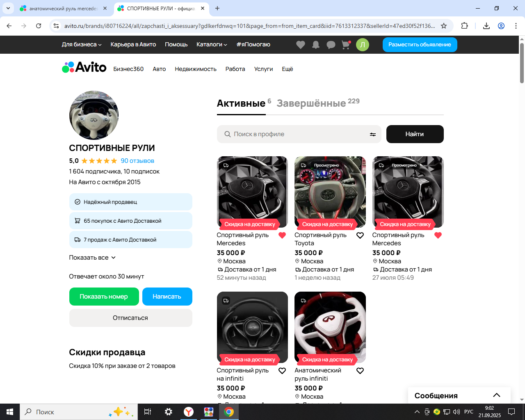Viewport: 525px width, 420px height.
Task: Click the browser back arrow
Action: [x=9, y=26]
